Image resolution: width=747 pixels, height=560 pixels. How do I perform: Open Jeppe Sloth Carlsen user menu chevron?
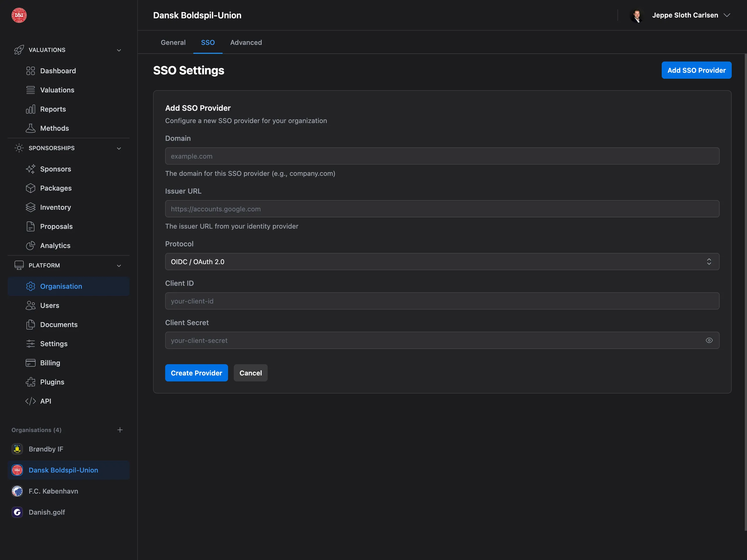[727, 15]
